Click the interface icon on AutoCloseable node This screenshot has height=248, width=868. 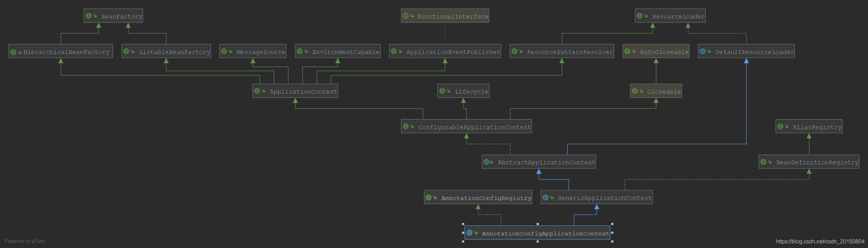point(627,51)
